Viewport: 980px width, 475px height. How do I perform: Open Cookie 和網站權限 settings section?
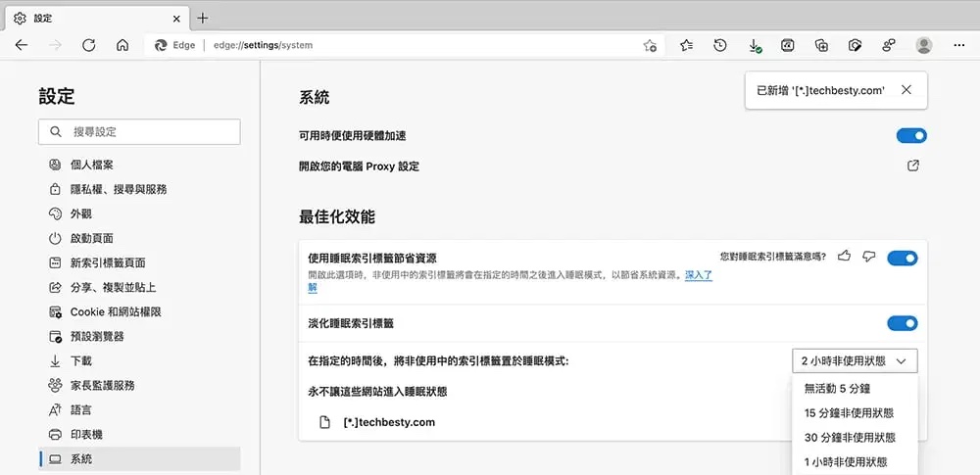[139, 311]
